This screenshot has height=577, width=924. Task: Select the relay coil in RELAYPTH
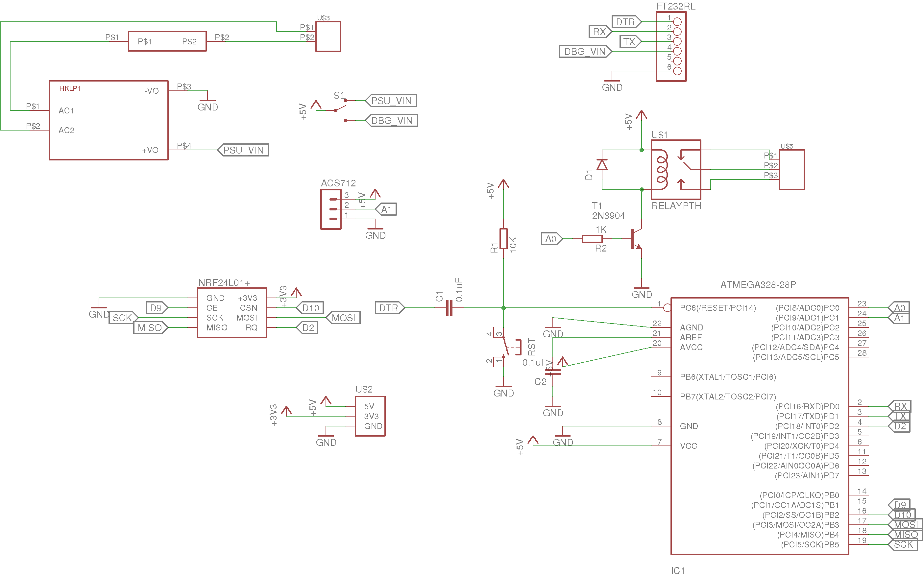[661, 169]
